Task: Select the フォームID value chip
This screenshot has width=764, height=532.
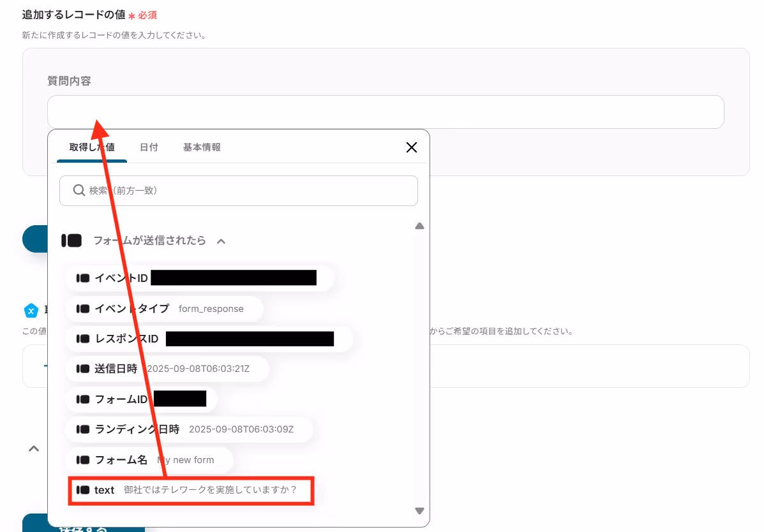Action: click(141, 399)
